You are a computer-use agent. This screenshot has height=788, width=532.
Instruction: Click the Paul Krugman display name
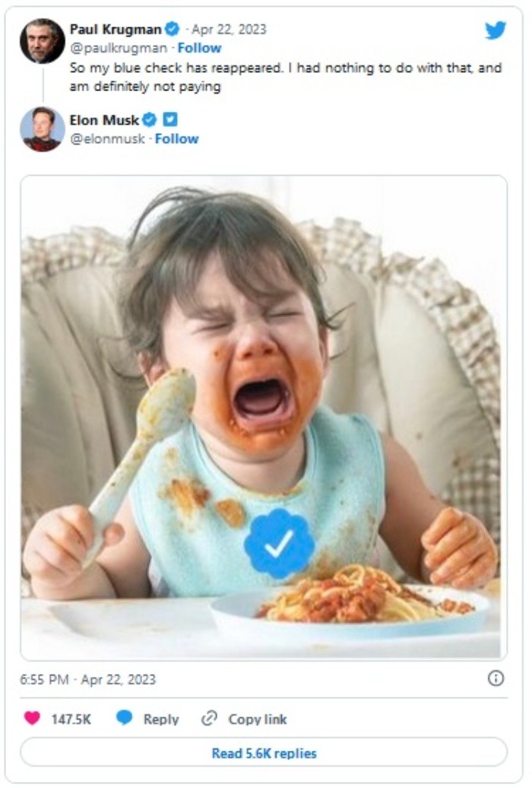pyautogui.click(x=116, y=29)
